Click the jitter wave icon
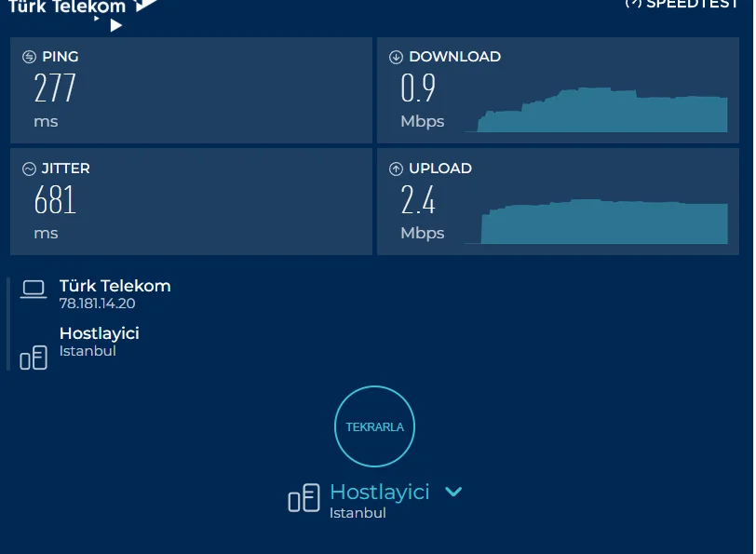Image resolution: width=756 pixels, height=554 pixels. click(x=30, y=169)
